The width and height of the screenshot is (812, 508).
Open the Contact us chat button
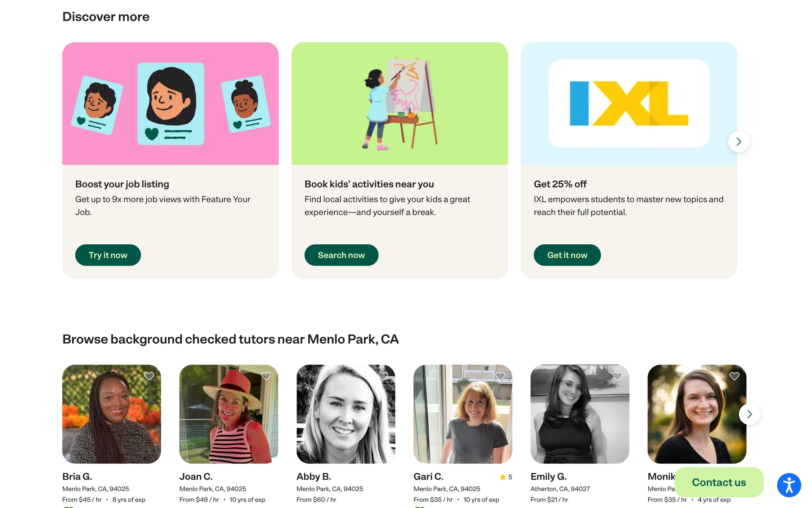pyautogui.click(x=719, y=482)
